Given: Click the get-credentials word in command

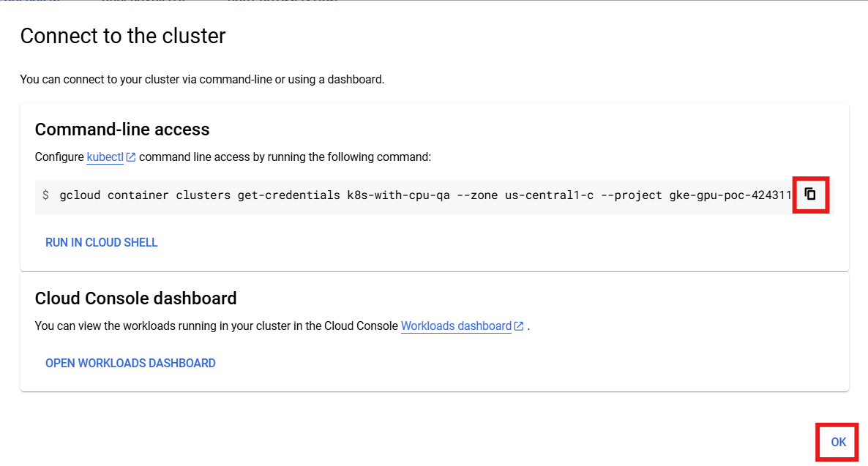Looking at the screenshot, I should 289,195.
